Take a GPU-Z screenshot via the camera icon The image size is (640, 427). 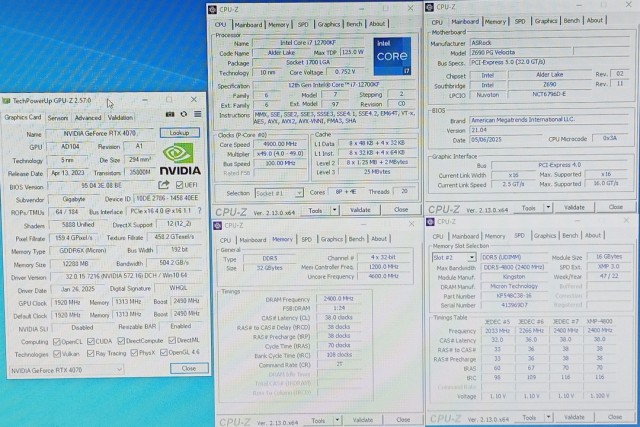coord(170,115)
